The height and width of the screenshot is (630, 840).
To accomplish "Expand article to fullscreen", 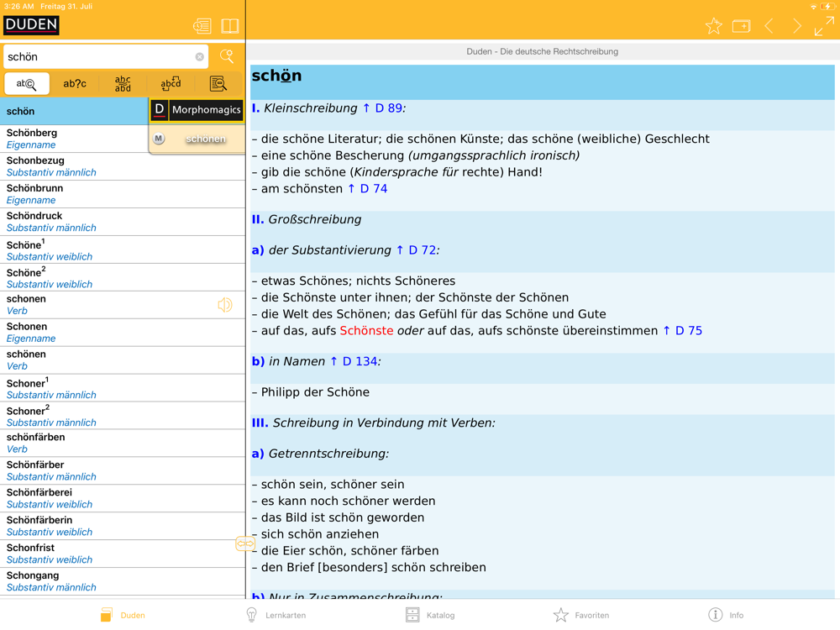I will click(824, 26).
